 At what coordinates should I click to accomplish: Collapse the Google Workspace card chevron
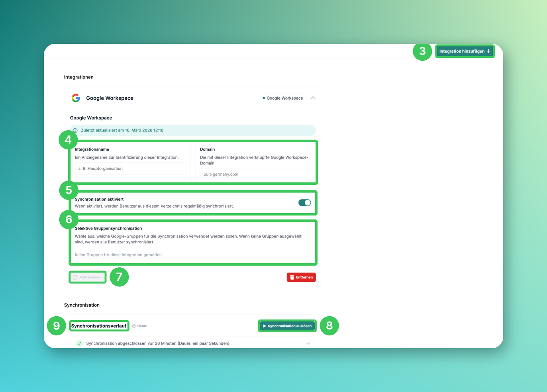coord(313,98)
